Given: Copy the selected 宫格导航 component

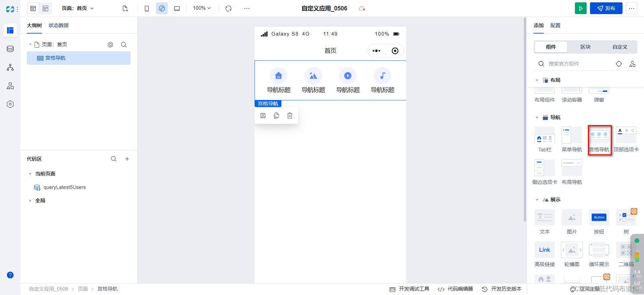Looking at the screenshot, I should click(x=276, y=115).
